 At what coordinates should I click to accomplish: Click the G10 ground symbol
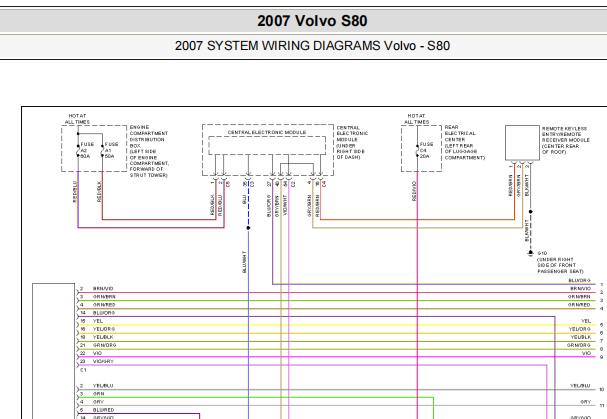531,253
